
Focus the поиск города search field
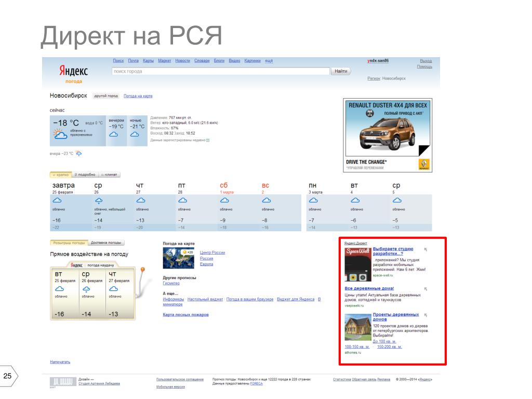[220, 71]
